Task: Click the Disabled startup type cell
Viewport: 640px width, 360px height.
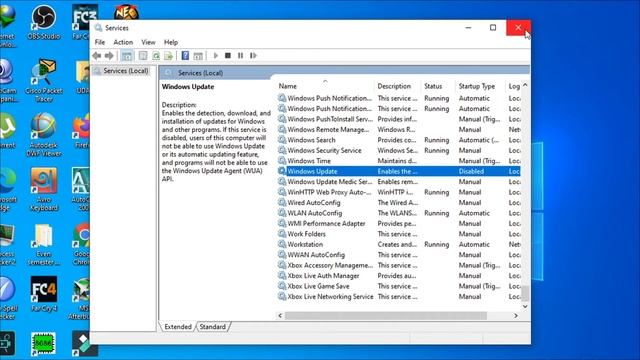Action: tap(471, 171)
